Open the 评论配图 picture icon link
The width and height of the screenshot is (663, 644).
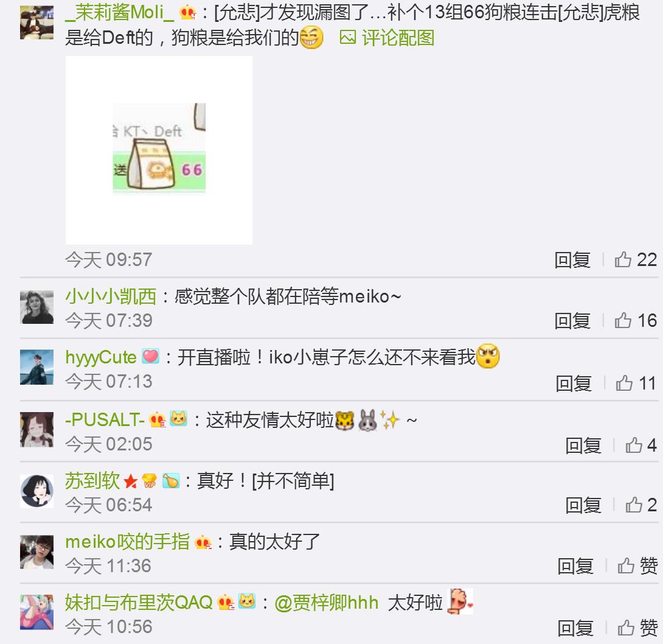(387, 38)
